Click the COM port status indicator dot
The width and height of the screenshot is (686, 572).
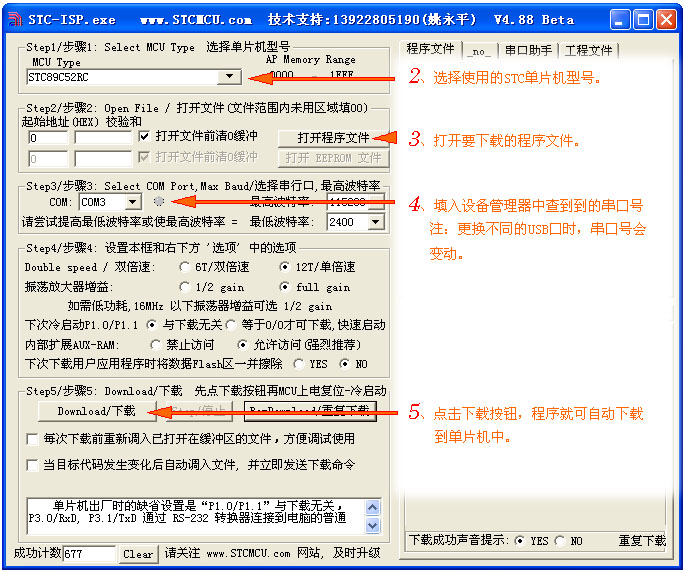coord(159,202)
